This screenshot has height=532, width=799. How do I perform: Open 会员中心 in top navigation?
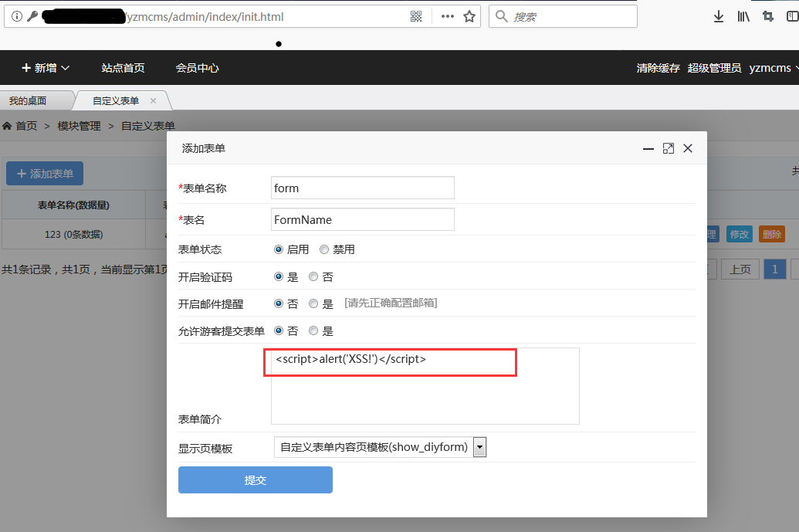(197, 68)
